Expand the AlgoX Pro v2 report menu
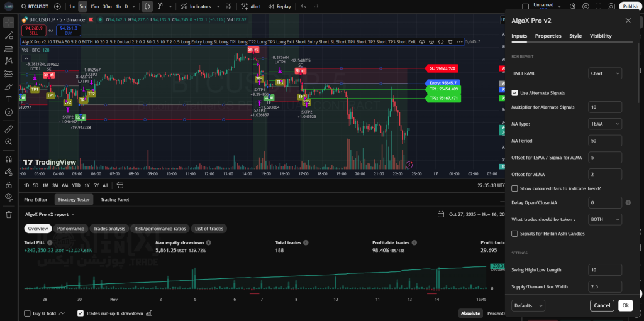Screen dimensions: 644x321 (x=50, y=214)
